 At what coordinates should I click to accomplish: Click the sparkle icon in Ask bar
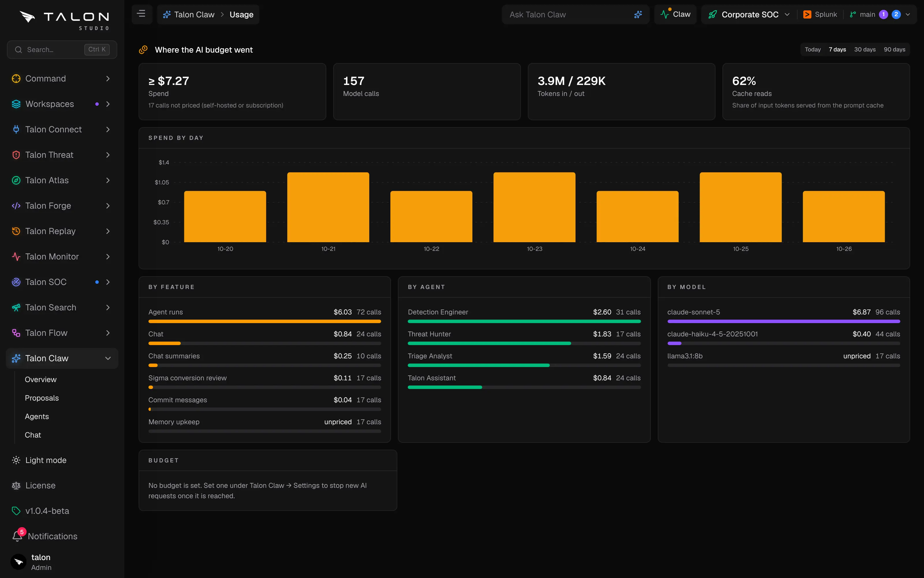click(x=638, y=14)
